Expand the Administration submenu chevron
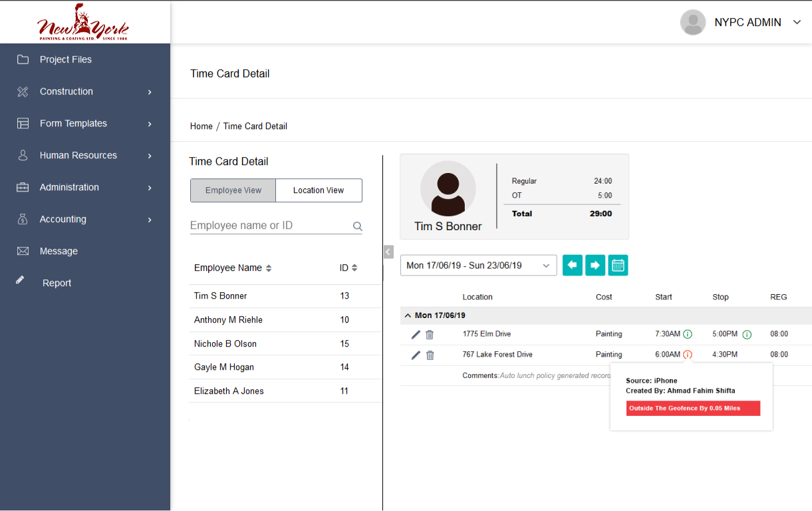Viewport: 812px width, 511px height. [150, 188]
